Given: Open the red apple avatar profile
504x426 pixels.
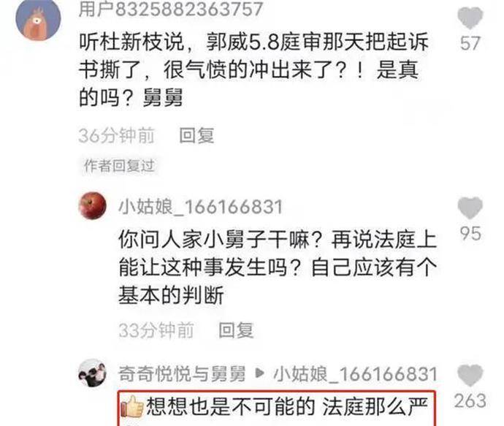Looking at the screenshot, I should [93, 206].
